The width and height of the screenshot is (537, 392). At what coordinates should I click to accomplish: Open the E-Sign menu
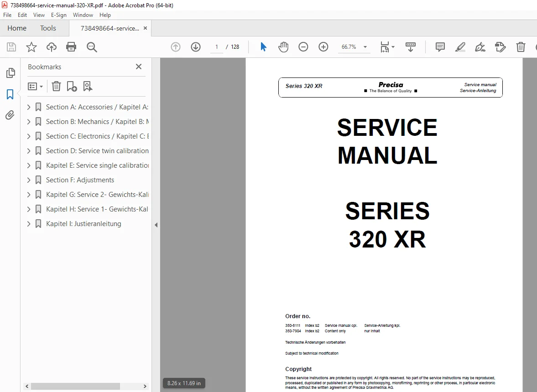pyautogui.click(x=58, y=15)
